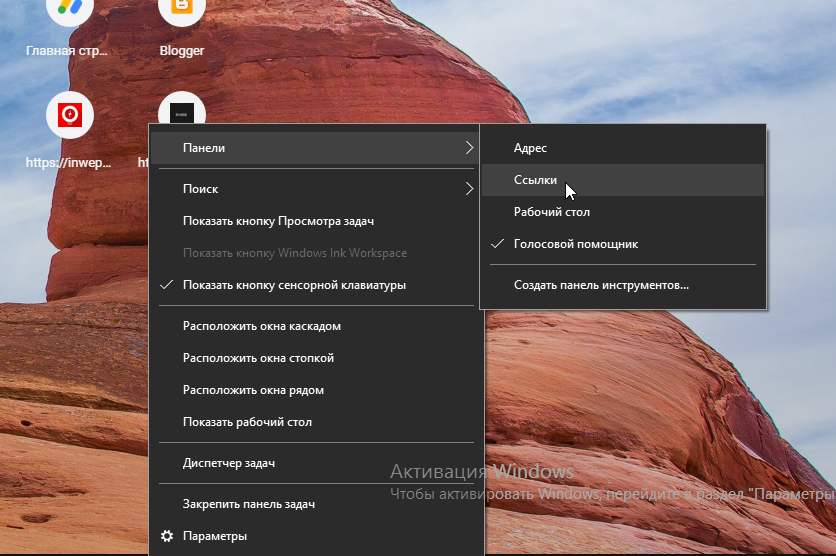Toggle Показать кнопку сенсорной клавиатуры checkmark
The image size is (836, 556).
click(x=166, y=285)
